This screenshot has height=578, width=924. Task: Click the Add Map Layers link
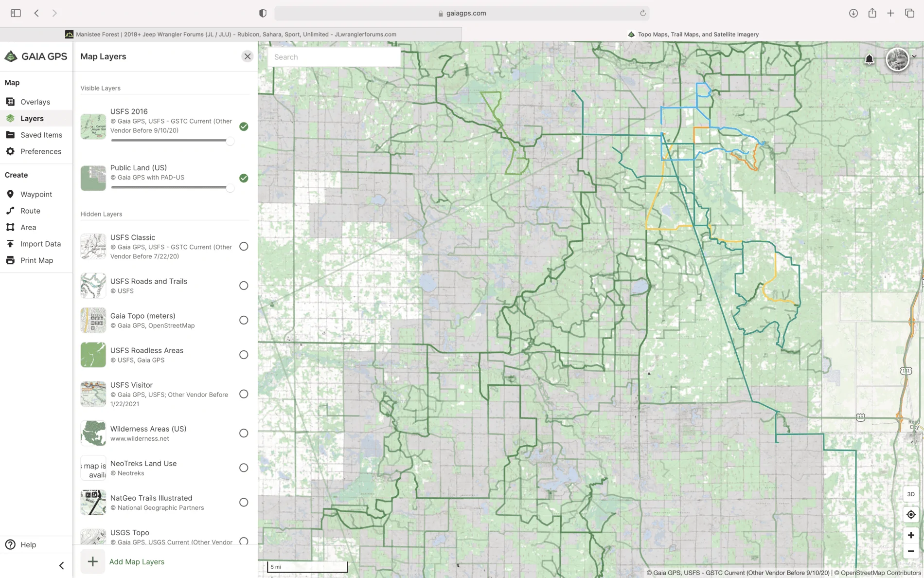[137, 561]
